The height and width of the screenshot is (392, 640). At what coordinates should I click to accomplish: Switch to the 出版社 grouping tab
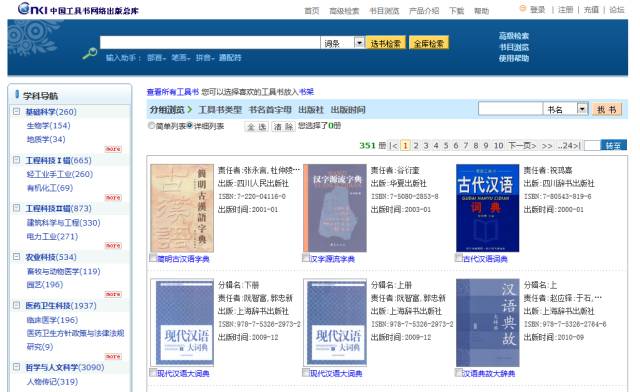pyautogui.click(x=311, y=109)
